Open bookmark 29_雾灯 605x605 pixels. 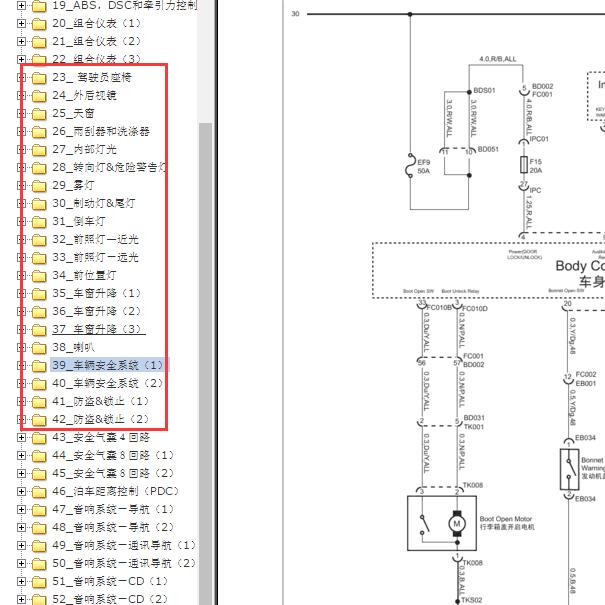(x=73, y=185)
